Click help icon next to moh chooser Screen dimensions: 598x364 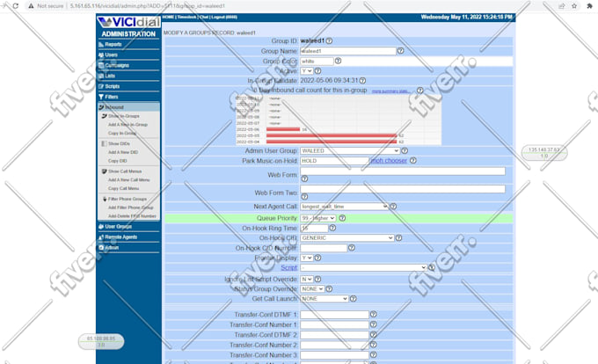tap(413, 161)
